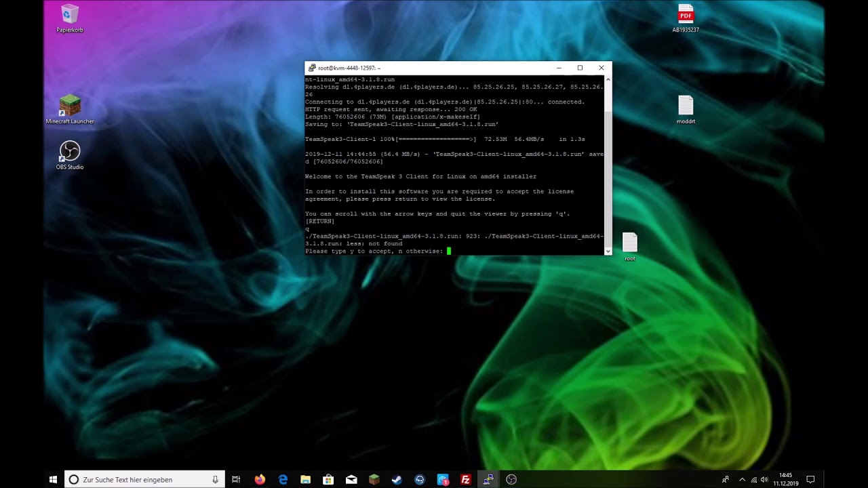Open File Explorer from the taskbar

click(306, 479)
